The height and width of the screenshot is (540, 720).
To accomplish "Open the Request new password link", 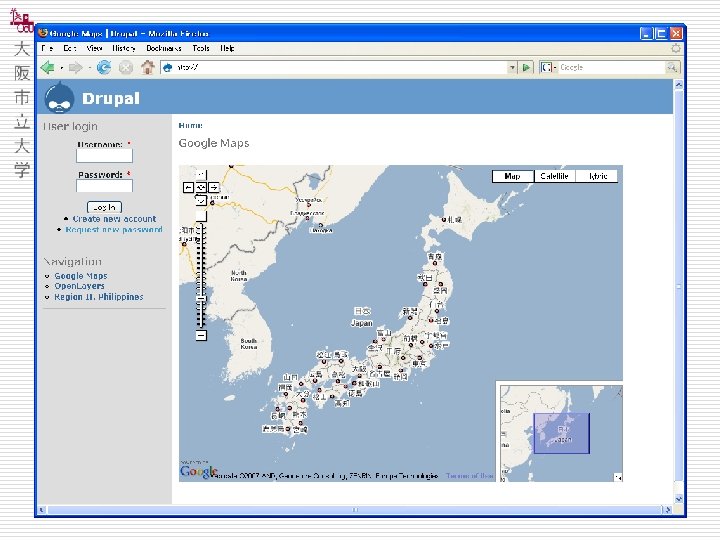I will tap(113, 230).
